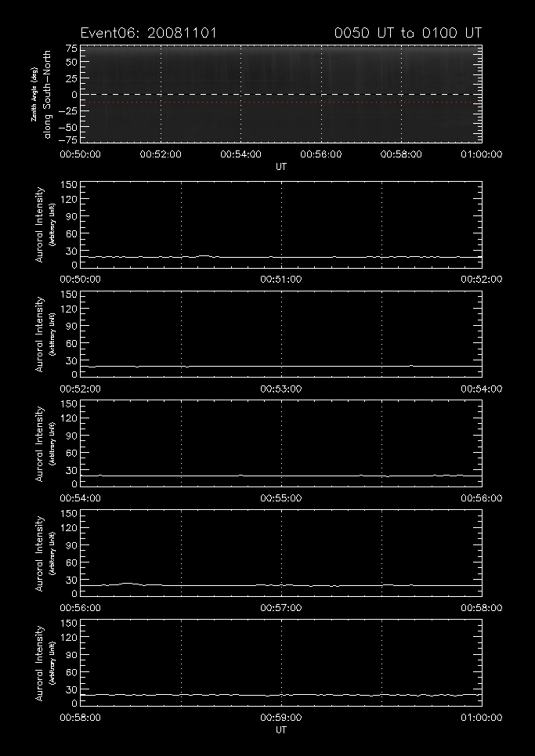Viewport: 535px width, 756px height.
Task: Click "Auroral Intensity" label of the 00:58–01:00 panel
Action: [39, 663]
